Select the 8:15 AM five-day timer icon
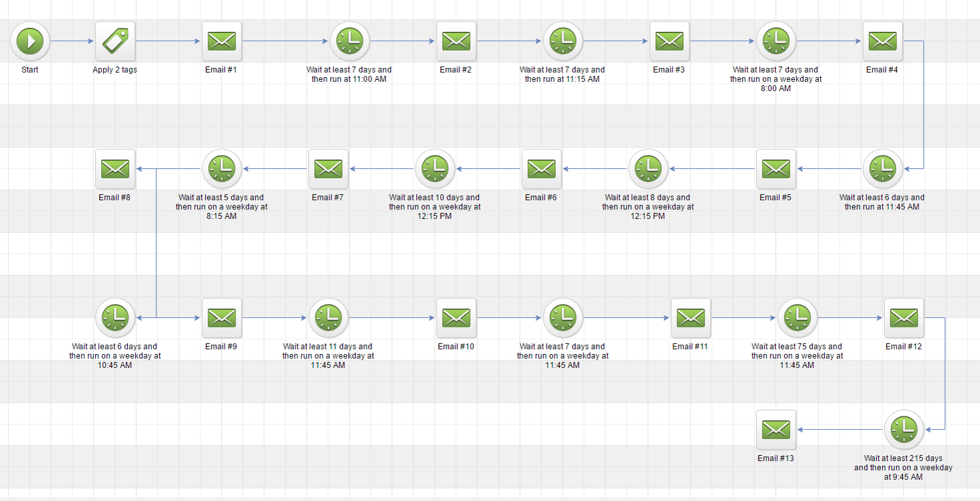The width and height of the screenshot is (980, 501). point(222,169)
